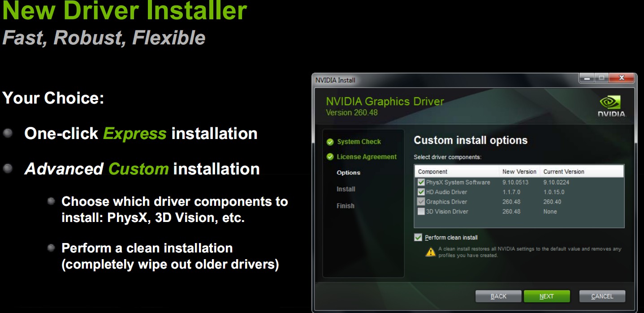Select the License Agreement step
This screenshot has height=313, width=644.
pyautogui.click(x=367, y=157)
